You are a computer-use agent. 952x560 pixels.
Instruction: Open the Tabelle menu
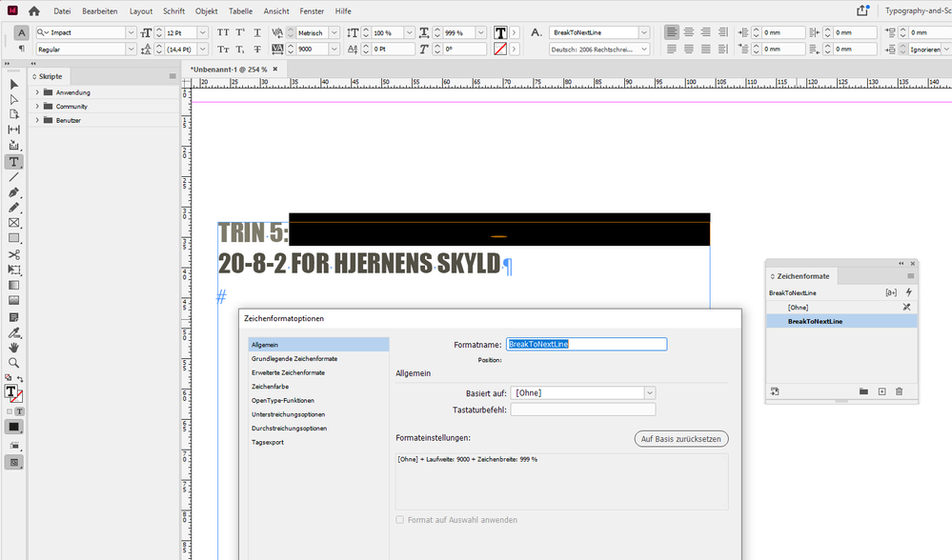tap(240, 10)
